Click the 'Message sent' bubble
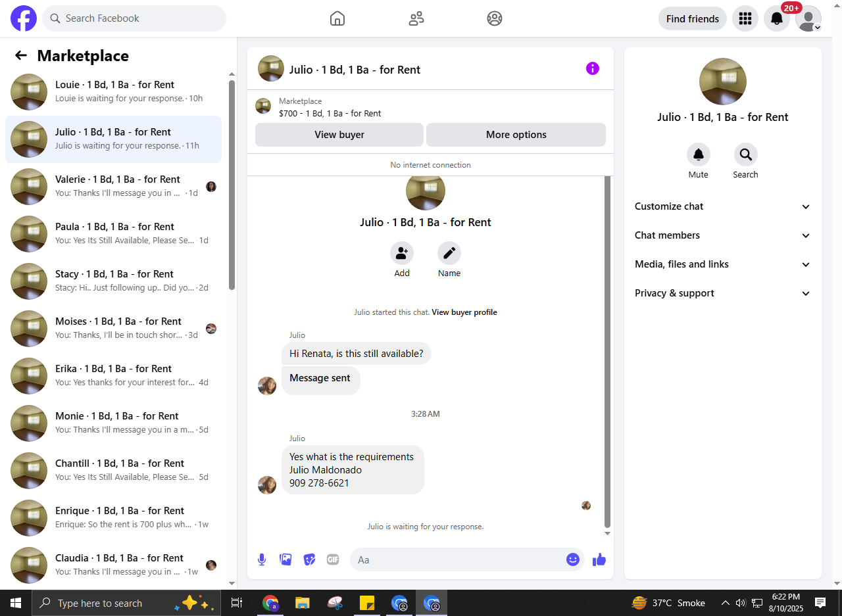This screenshot has width=842, height=616. pos(321,381)
